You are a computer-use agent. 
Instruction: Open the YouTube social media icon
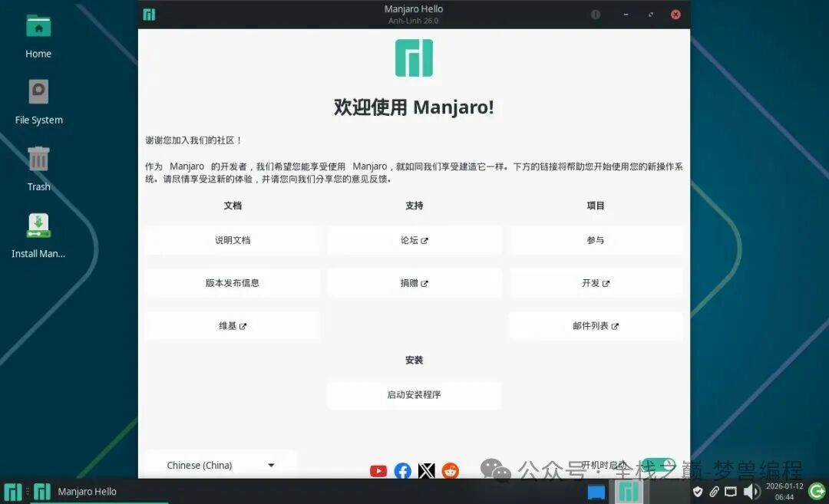click(378, 471)
